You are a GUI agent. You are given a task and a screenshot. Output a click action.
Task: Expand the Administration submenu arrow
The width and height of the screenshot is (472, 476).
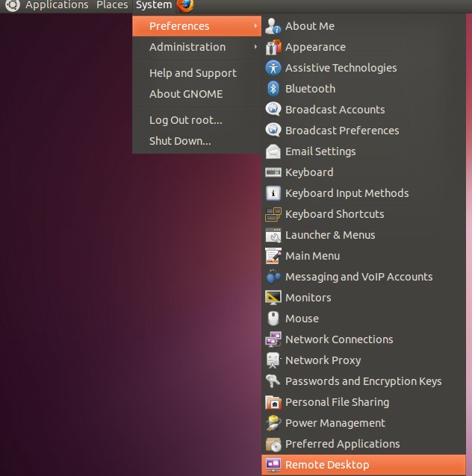point(255,47)
